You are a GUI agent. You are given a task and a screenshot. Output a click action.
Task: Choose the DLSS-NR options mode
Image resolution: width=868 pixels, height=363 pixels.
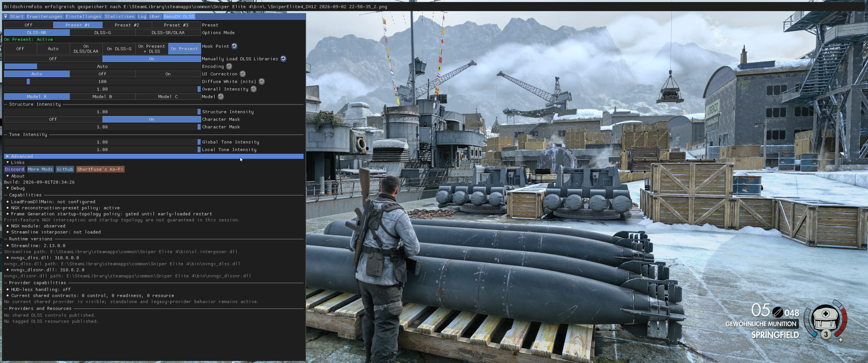click(x=37, y=33)
